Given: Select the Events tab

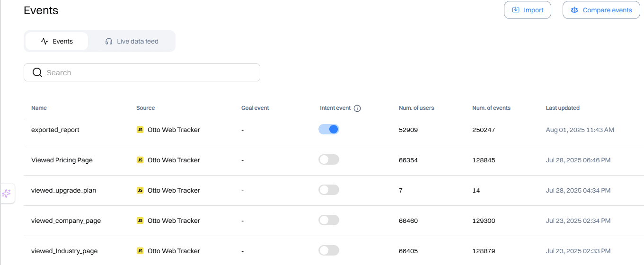Looking at the screenshot, I should 57,41.
